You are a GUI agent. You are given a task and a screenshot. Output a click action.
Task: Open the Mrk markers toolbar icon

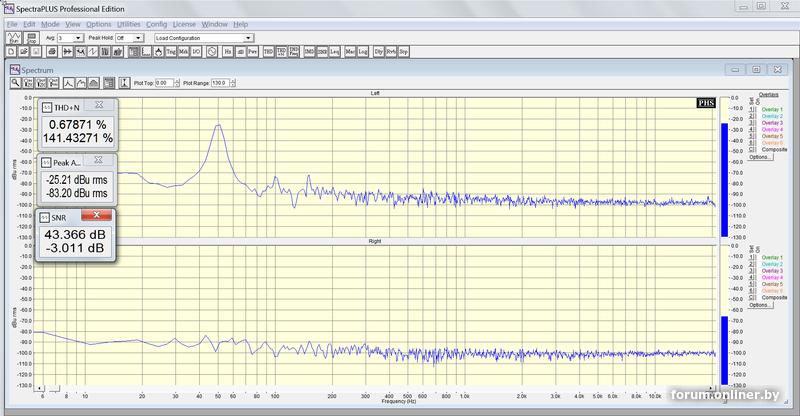183,52
